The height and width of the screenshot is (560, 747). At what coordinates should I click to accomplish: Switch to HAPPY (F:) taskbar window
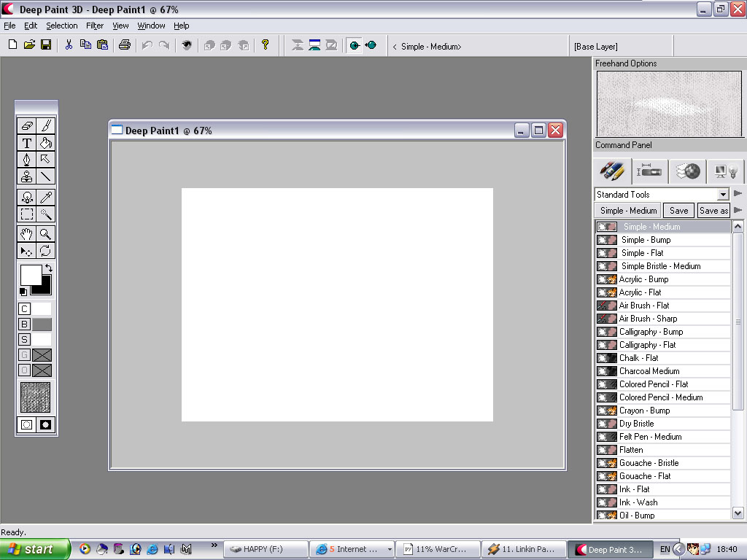266,550
